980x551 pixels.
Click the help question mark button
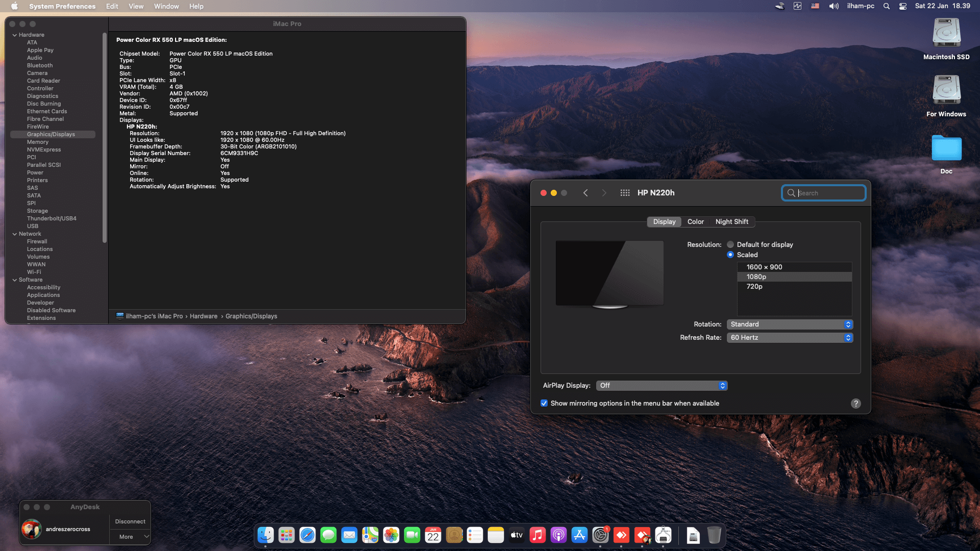pos(856,404)
